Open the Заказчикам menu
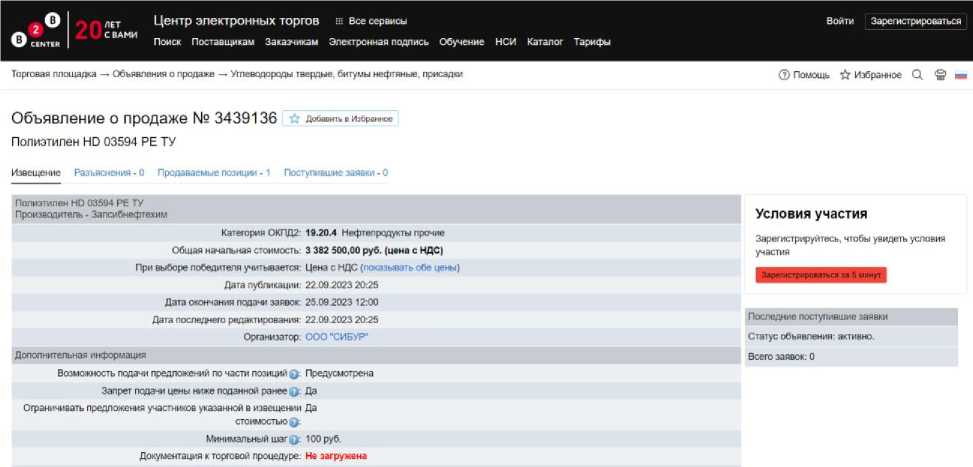Viewport: 973px width, 467px height. click(x=292, y=42)
